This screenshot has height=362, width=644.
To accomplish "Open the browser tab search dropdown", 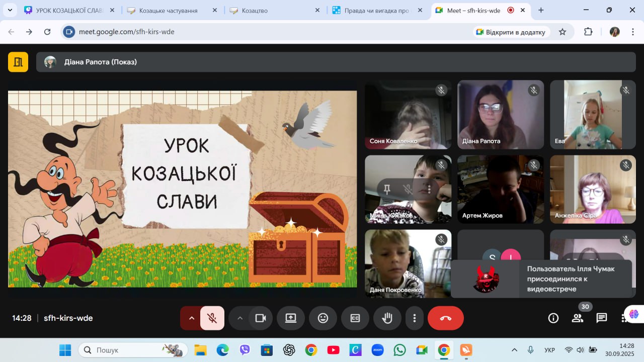I will coord(10,10).
